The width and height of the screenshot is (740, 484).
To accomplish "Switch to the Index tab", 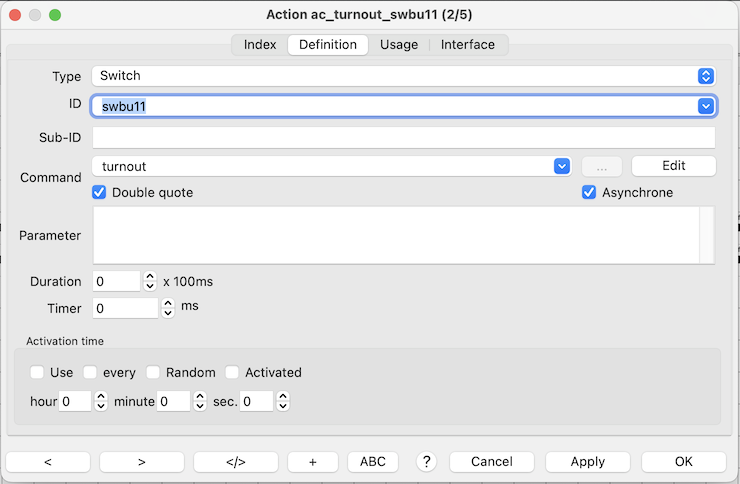I will point(260,45).
